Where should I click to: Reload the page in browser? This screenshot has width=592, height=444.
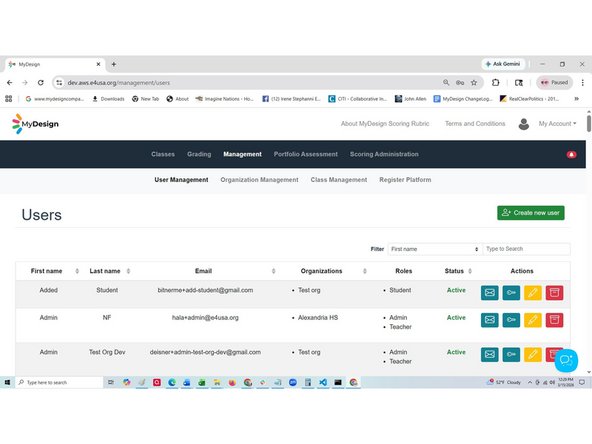pos(40,83)
